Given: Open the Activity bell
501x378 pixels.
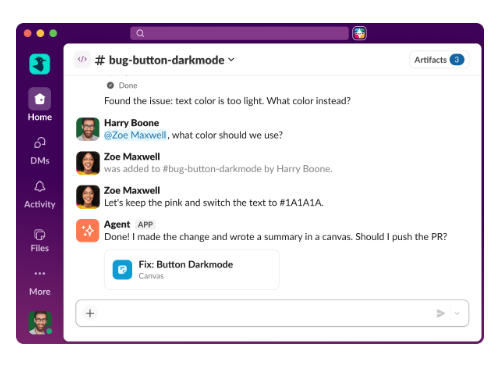Looking at the screenshot, I should coord(40,195).
